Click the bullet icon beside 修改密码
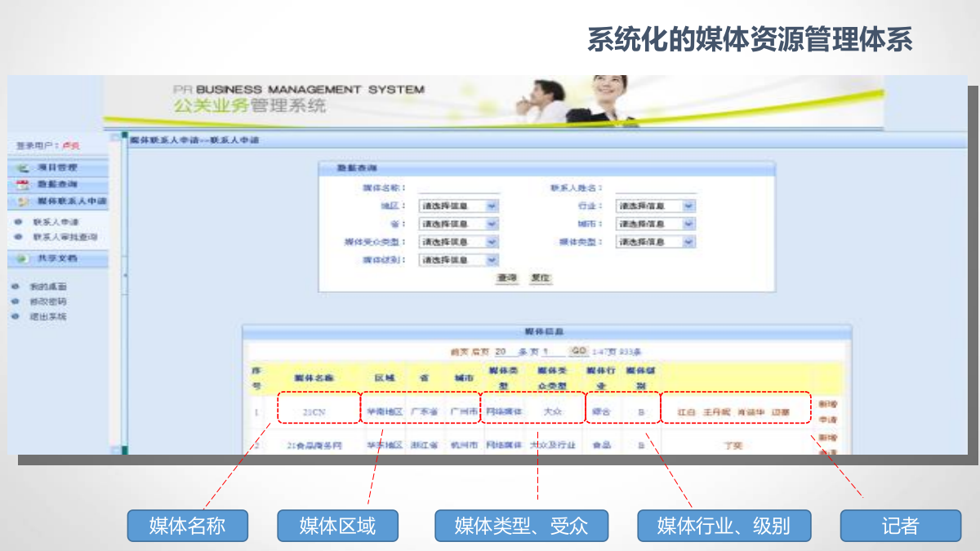Image resolution: width=980 pixels, height=551 pixels. (x=16, y=300)
